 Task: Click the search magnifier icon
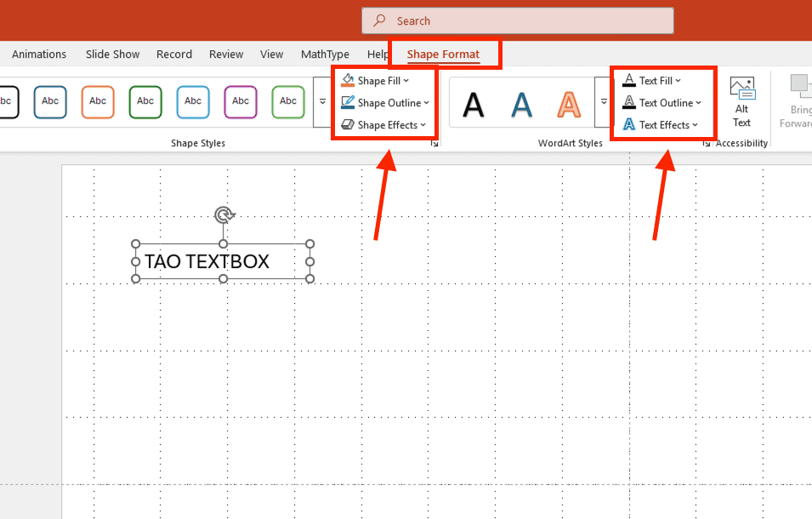click(x=379, y=20)
